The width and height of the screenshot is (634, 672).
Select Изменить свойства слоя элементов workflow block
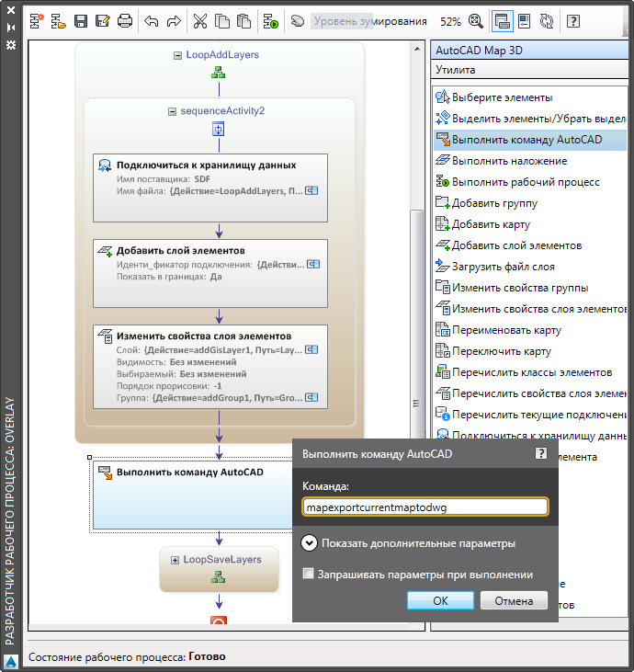pos(210,367)
